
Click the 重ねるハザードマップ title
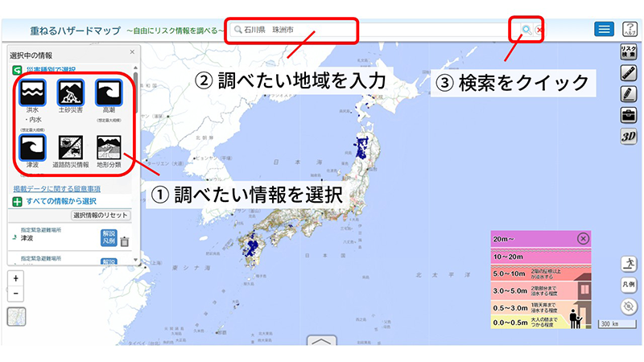(75, 31)
